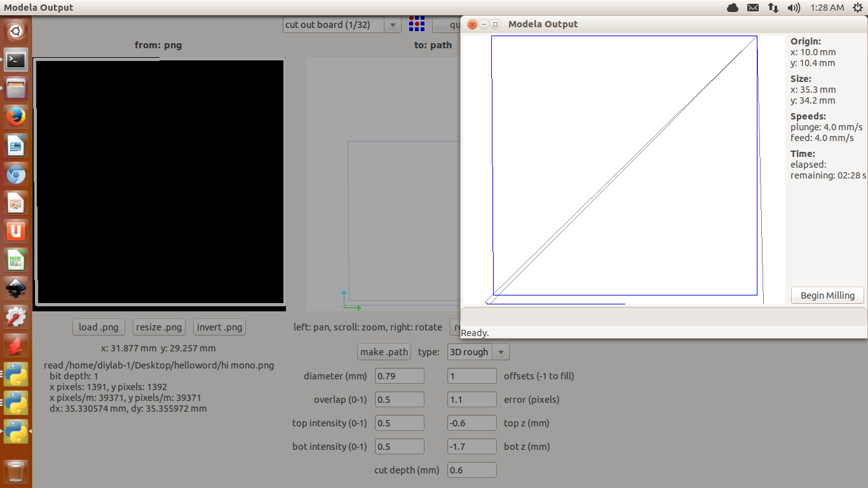Click the 'x: 31.877 mm y: 29.257 mm' readout
The image size is (868, 488).
pos(158,348)
